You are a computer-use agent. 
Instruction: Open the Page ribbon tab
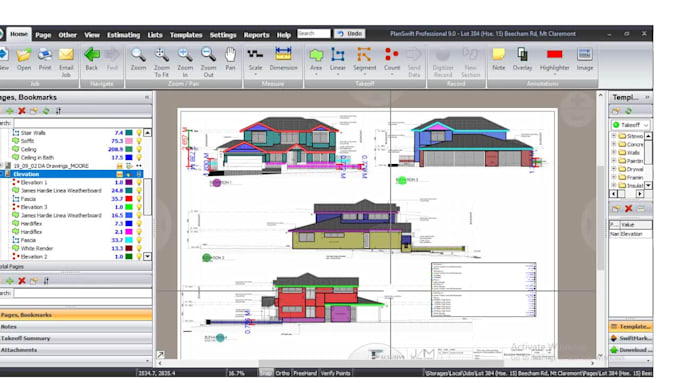[43, 35]
